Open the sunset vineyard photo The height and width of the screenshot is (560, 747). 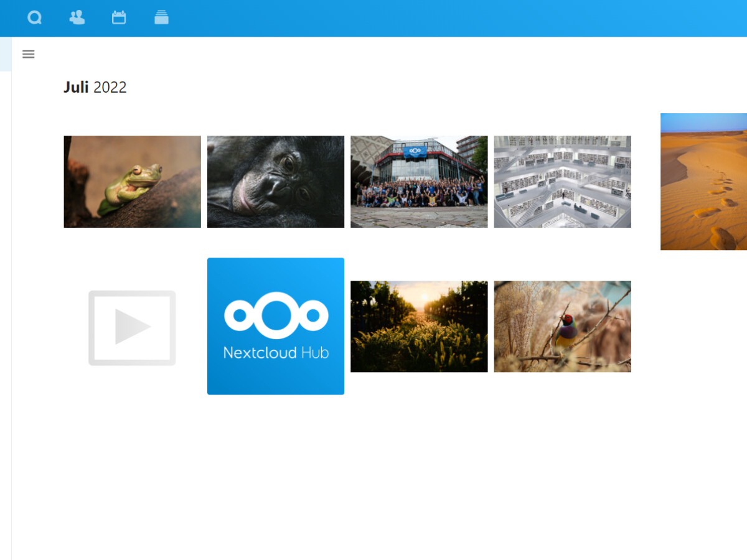419,327
